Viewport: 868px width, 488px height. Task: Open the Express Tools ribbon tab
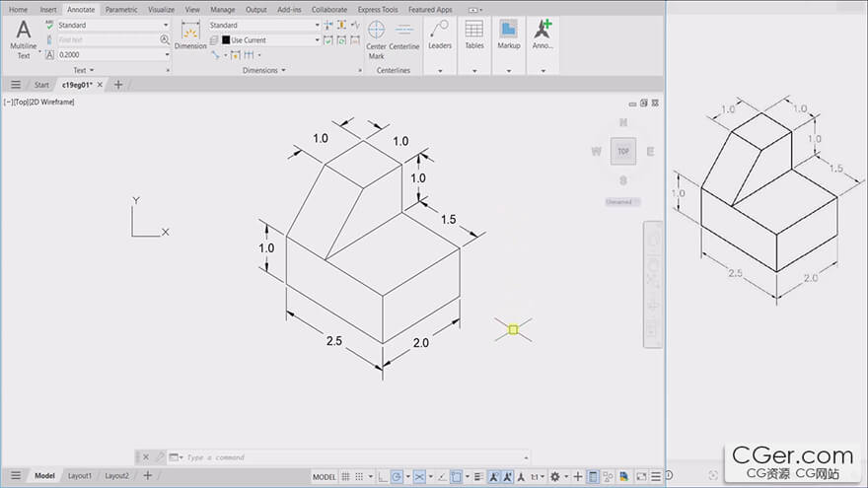click(378, 10)
